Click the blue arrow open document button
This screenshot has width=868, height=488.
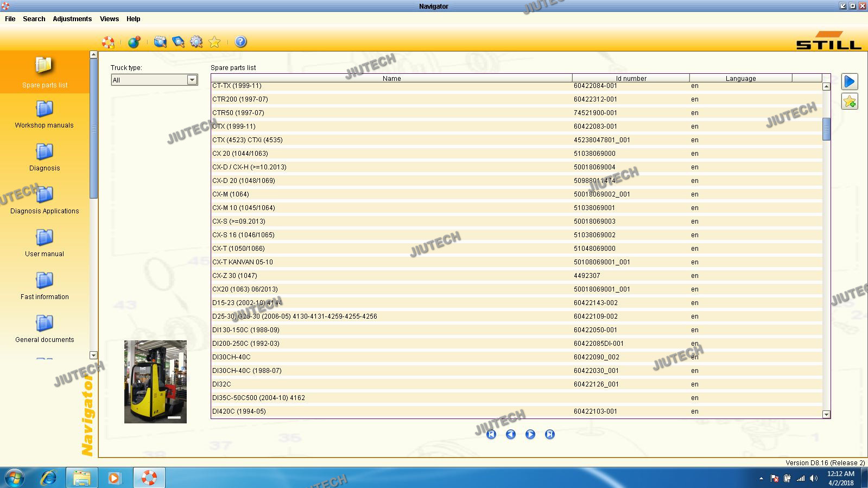click(x=850, y=81)
